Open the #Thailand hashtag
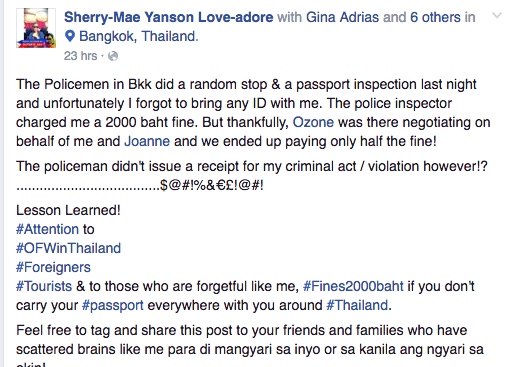This screenshot has height=367, width=513. tap(357, 305)
